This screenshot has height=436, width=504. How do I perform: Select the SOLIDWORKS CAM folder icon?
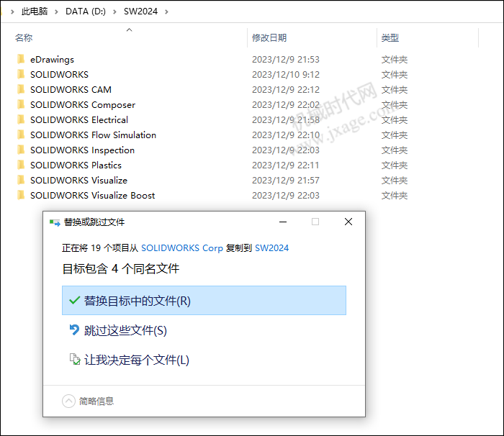(x=21, y=89)
